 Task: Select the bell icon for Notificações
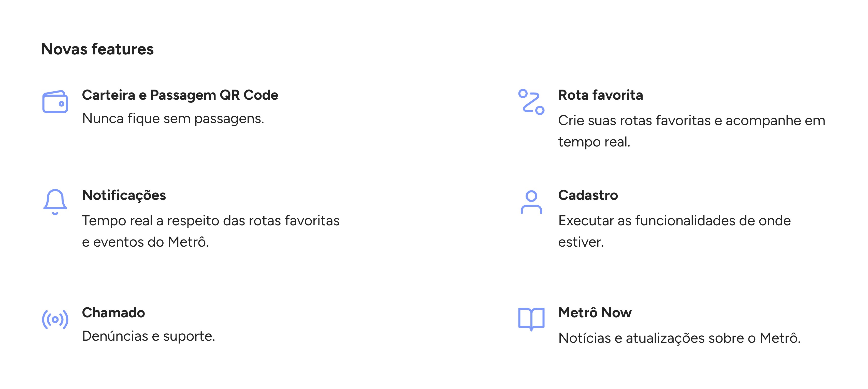[x=55, y=202]
